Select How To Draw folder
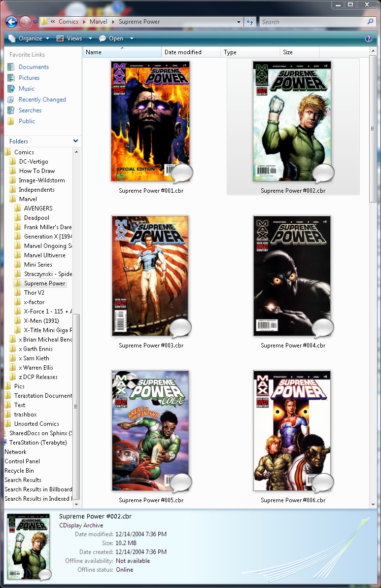This screenshot has height=588, width=381. pos(37,171)
